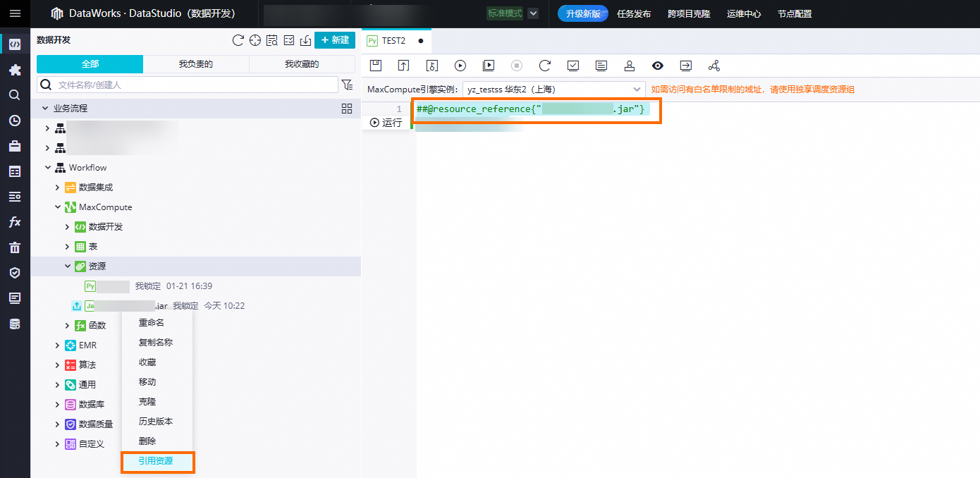
Task: Open the briefcase icon in sidebar
Action: click(15, 146)
